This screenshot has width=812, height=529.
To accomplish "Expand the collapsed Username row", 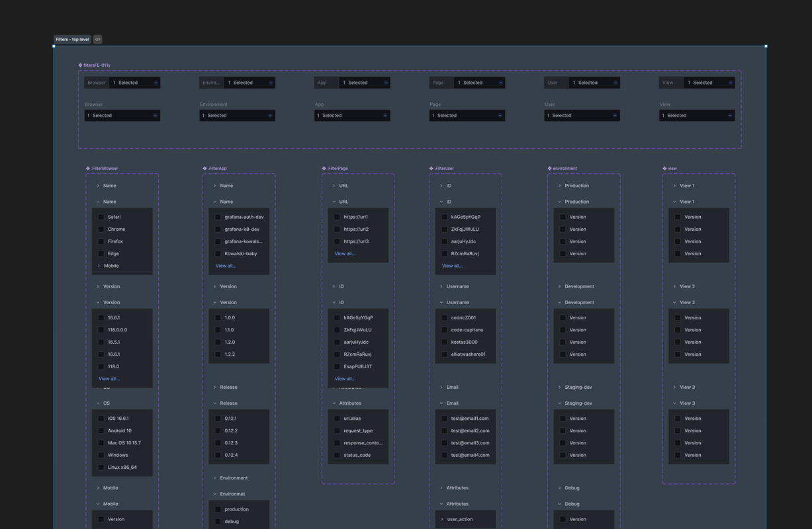I will pyautogui.click(x=441, y=286).
